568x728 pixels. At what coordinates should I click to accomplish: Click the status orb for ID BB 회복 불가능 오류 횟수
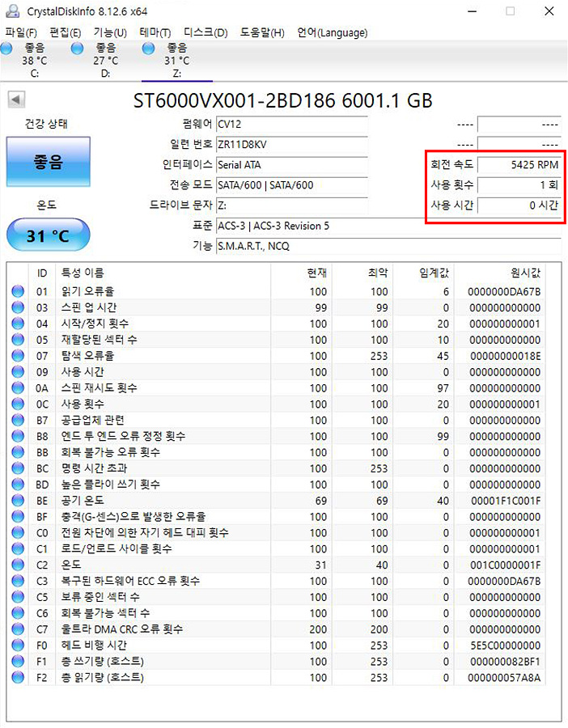pos(18,452)
